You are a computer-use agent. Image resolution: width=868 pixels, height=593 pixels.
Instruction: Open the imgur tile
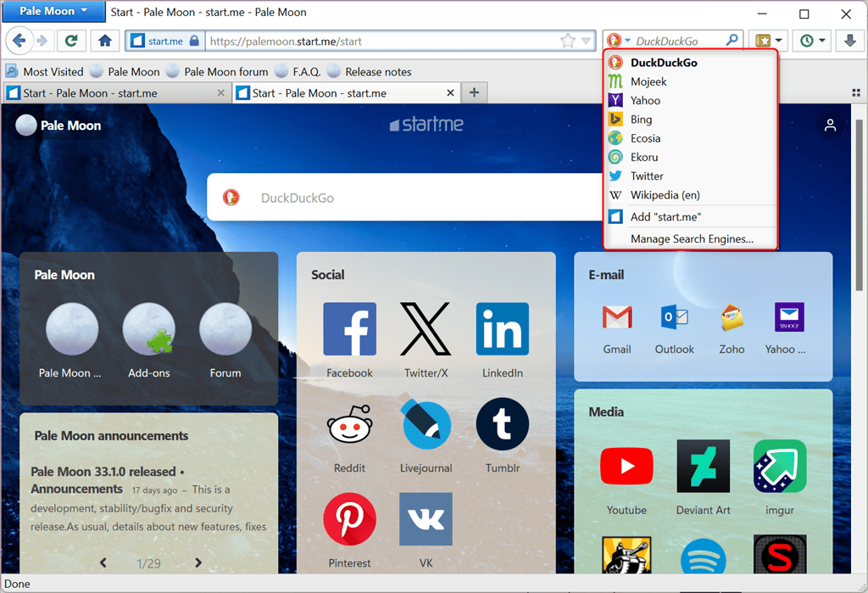click(780, 477)
